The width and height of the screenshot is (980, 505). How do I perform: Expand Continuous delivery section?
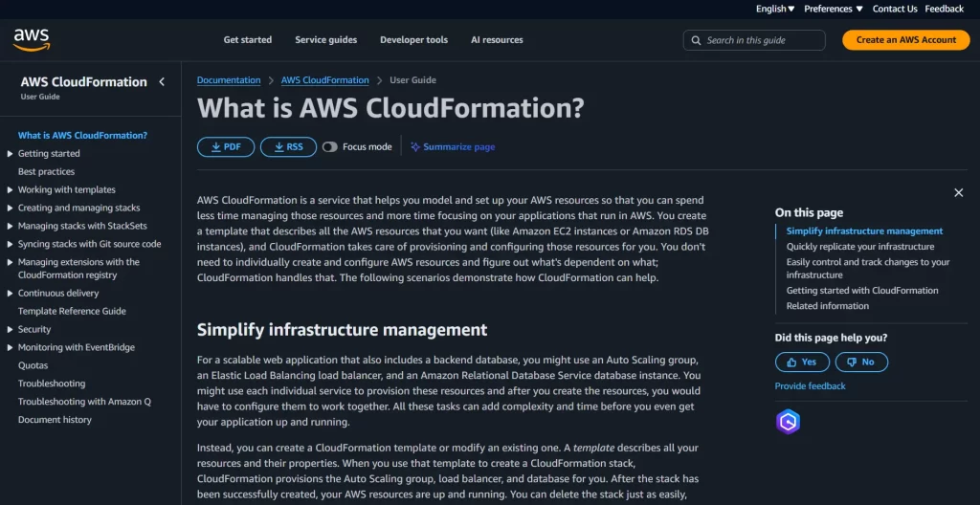pos(10,293)
